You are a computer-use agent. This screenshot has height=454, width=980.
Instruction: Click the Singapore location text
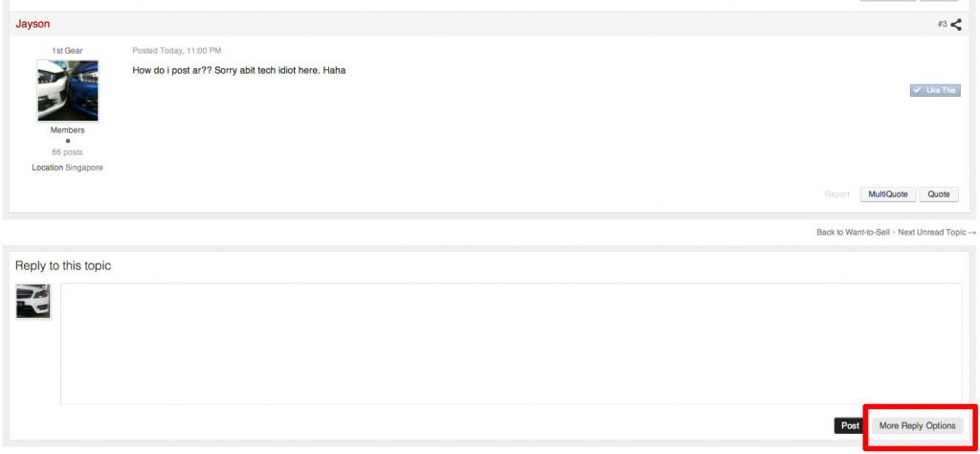pos(84,169)
